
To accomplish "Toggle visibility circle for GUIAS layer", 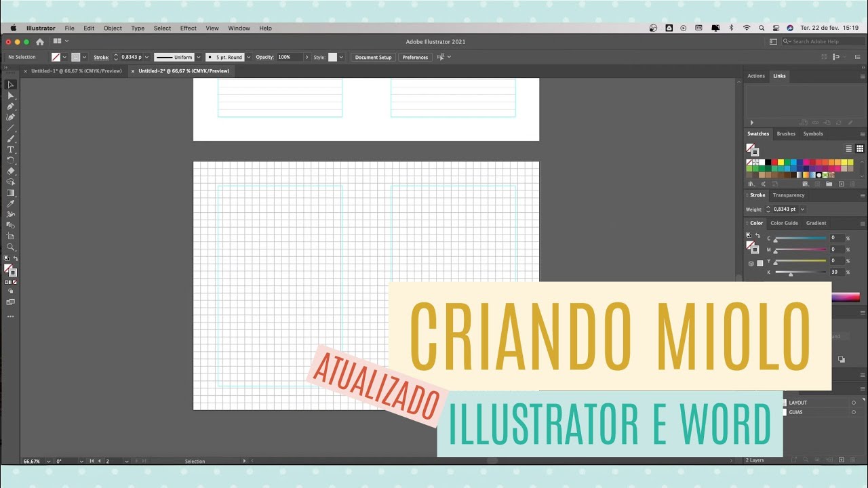I will point(854,412).
